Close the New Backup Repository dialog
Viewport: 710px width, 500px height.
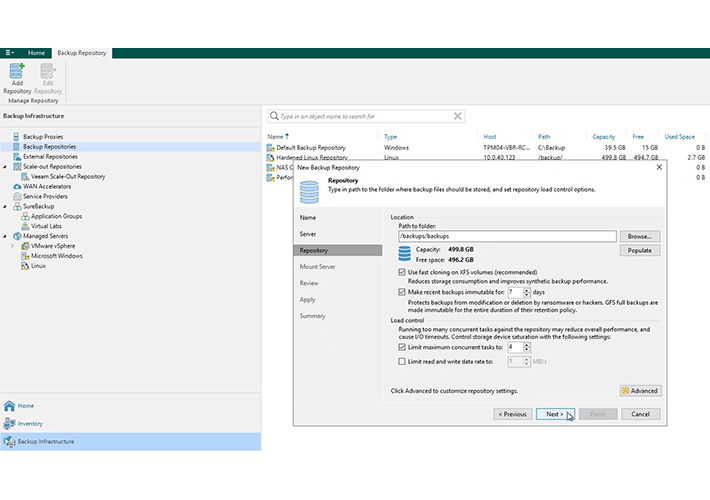[659, 168]
